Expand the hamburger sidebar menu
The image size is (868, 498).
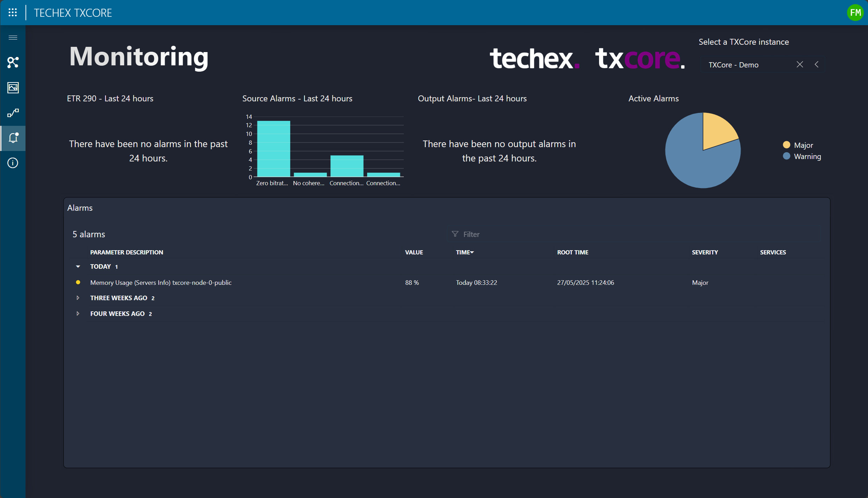[x=13, y=37]
